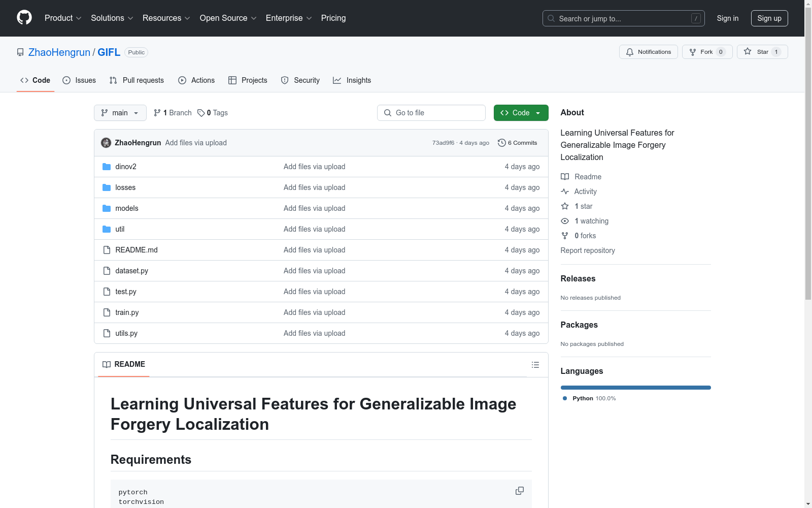Open the Packages heading link

pos(579,325)
